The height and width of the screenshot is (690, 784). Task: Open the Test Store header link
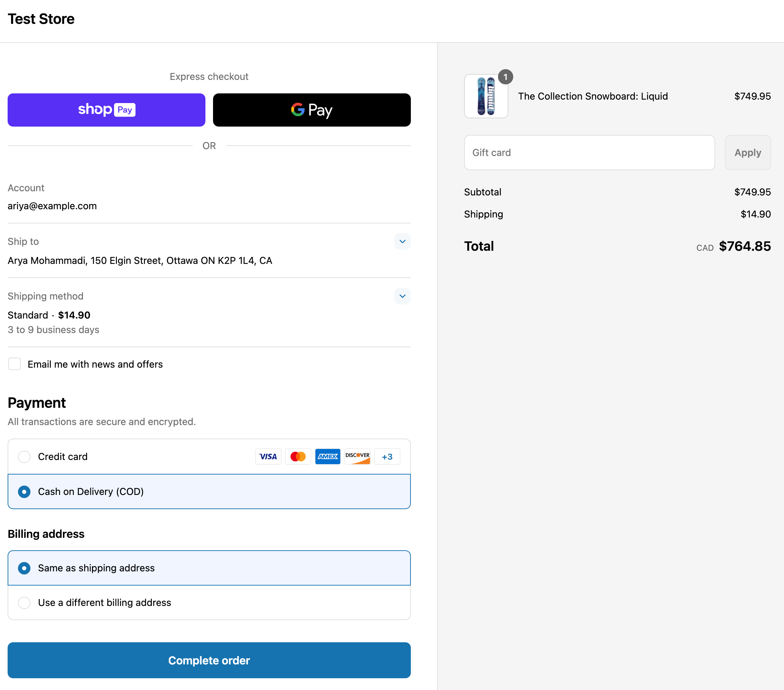(x=41, y=19)
